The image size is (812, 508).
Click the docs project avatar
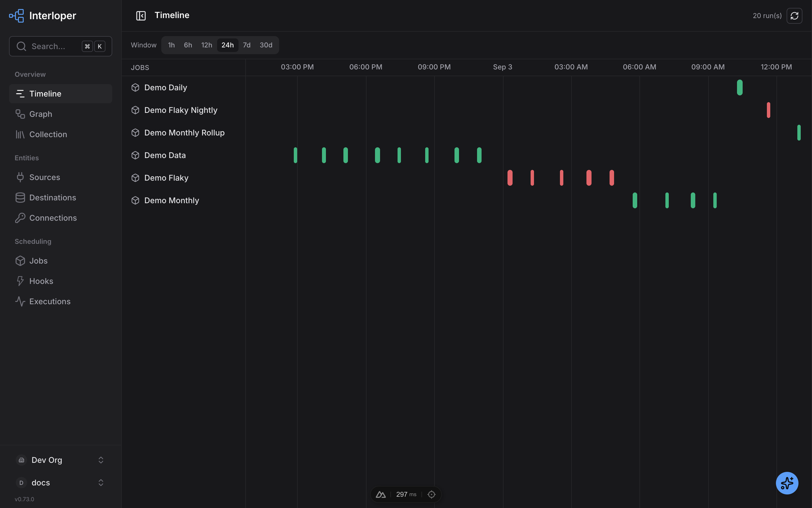point(21,483)
